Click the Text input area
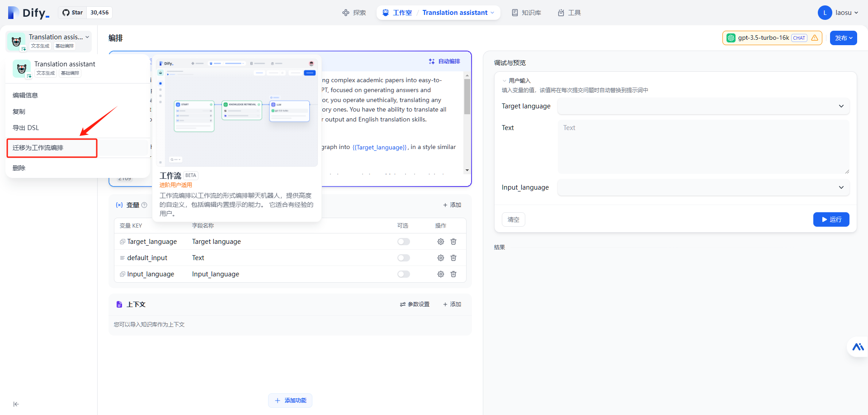Viewport: 868px width, 415px height. pyautogui.click(x=703, y=147)
